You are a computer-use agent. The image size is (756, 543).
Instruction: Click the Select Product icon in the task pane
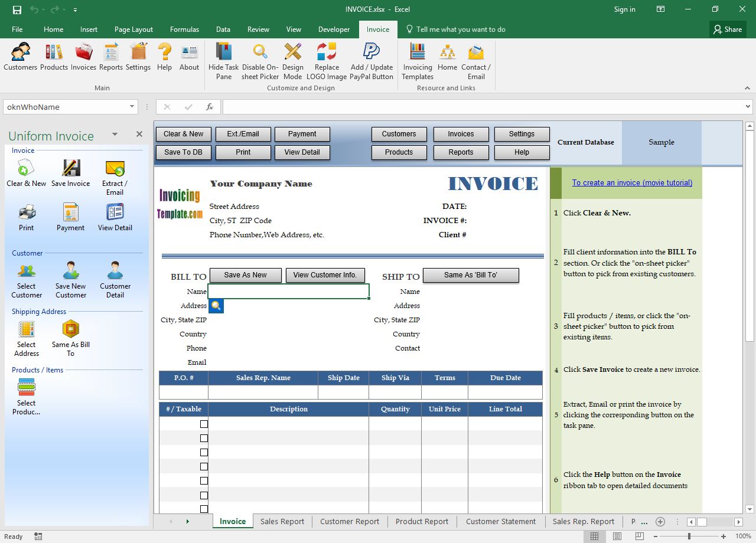click(x=26, y=397)
